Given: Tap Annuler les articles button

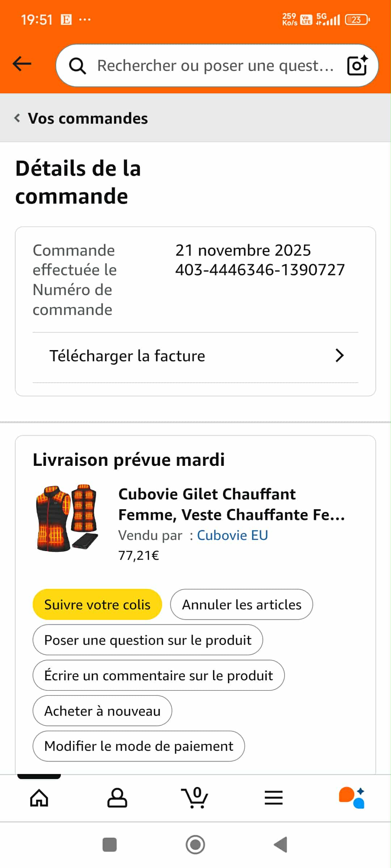Looking at the screenshot, I should pos(241,604).
